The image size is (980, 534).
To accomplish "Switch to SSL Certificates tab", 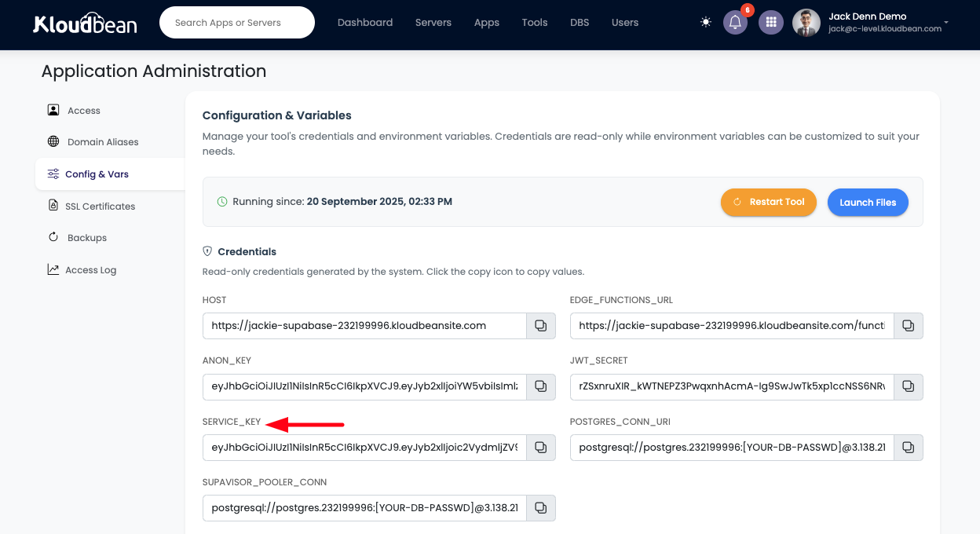I will point(100,207).
